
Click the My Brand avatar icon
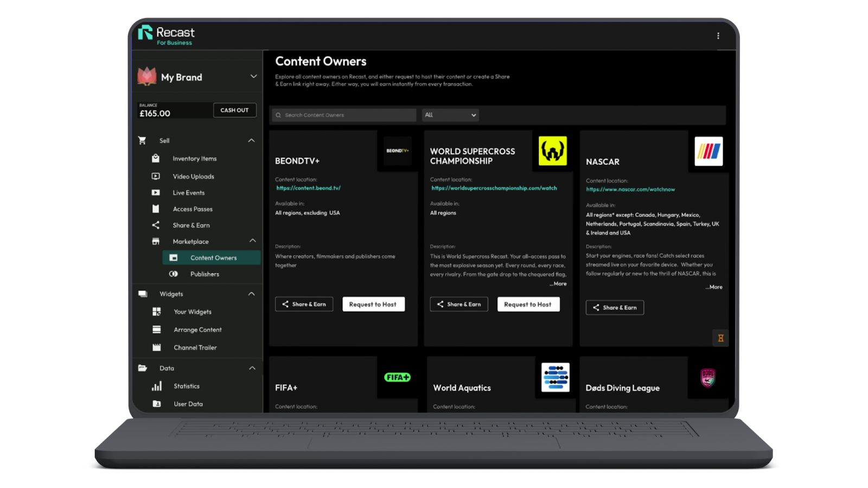[x=147, y=77]
